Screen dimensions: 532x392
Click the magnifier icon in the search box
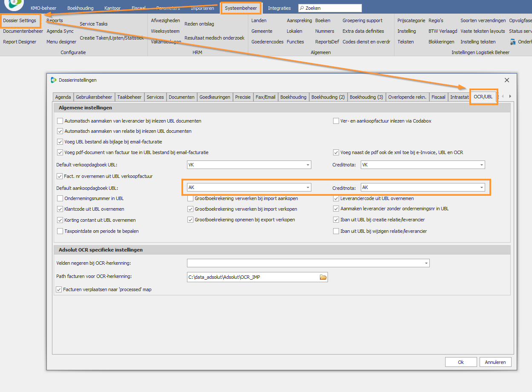click(x=302, y=8)
